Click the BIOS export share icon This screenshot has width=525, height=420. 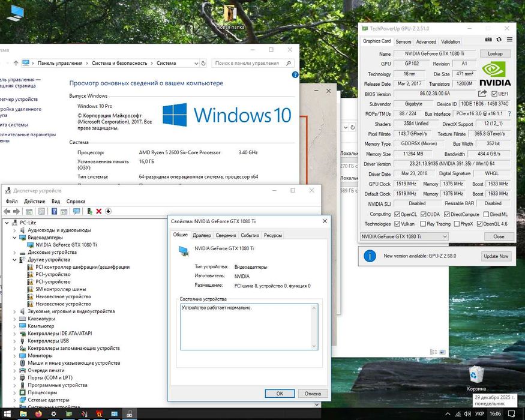click(x=482, y=94)
